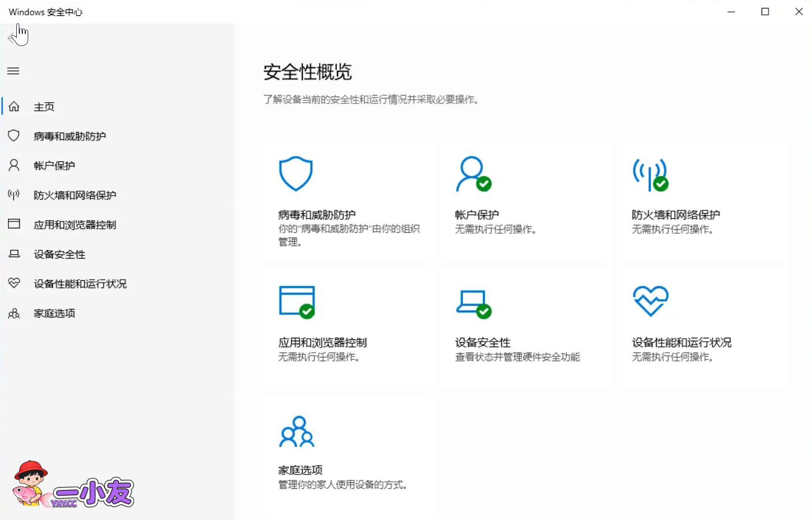Click the 设备性能和运行状况 sidebar heart icon

point(14,283)
